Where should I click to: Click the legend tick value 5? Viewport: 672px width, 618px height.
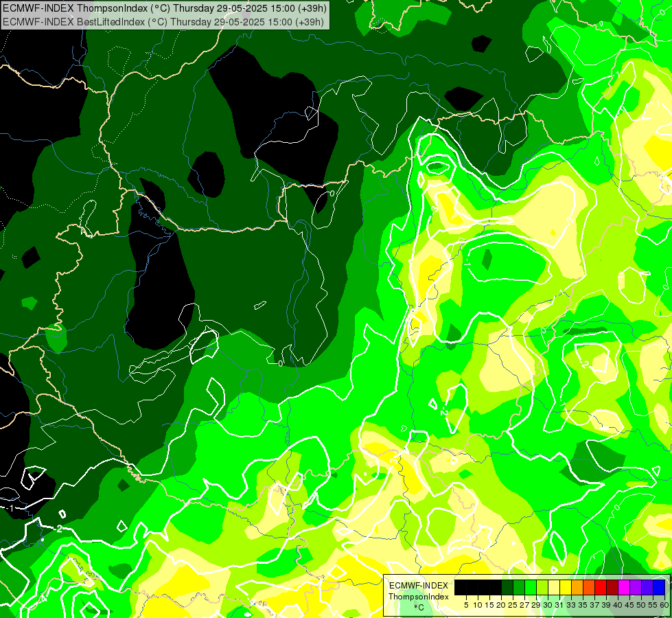[x=466, y=605]
